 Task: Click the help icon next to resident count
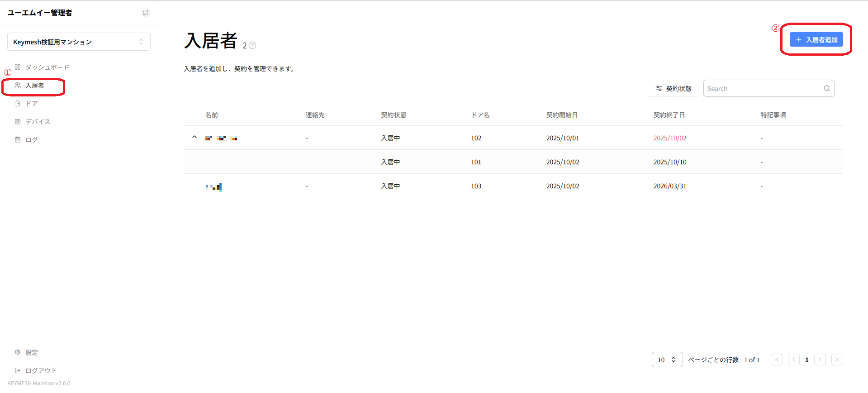click(x=252, y=45)
